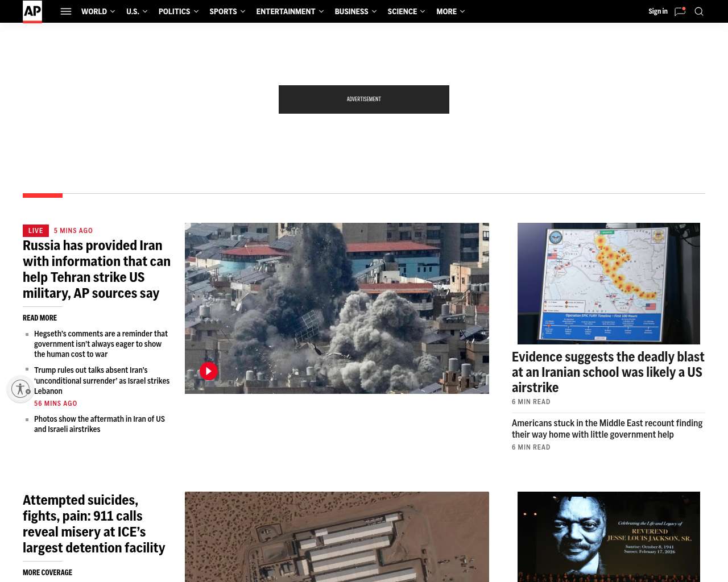Expand the Entertainment dropdown arrow

[x=321, y=11]
